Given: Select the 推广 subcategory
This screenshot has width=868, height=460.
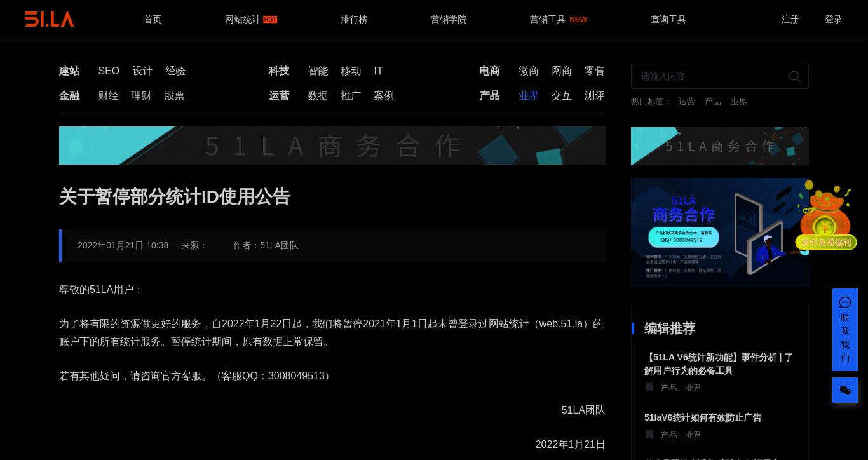Looking at the screenshot, I should click(x=351, y=96).
